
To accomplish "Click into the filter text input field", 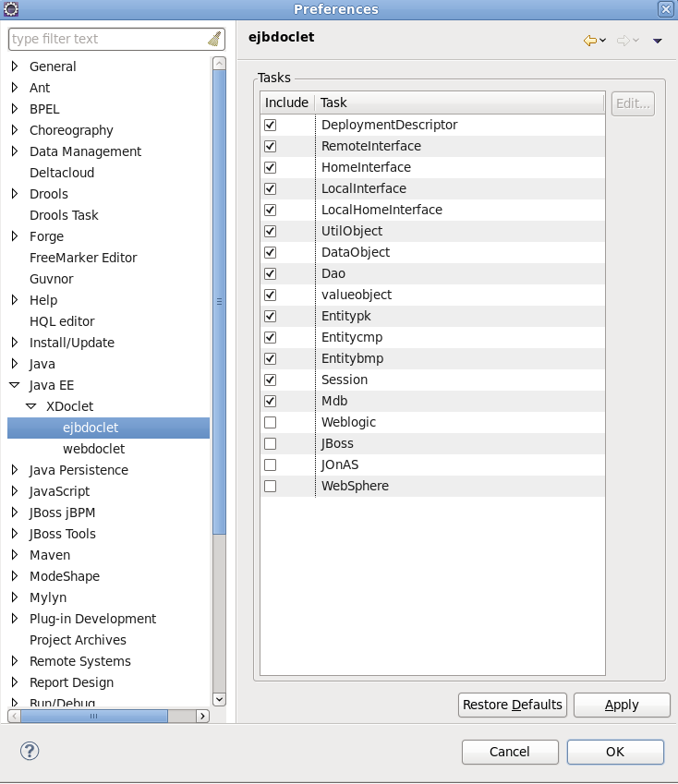I will point(106,39).
